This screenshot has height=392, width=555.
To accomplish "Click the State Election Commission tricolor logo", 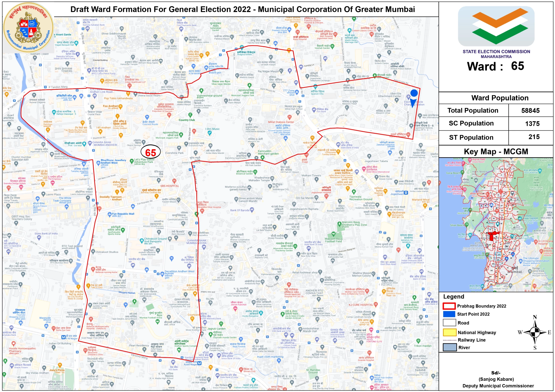I will pyautogui.click(x=496, y=26).
